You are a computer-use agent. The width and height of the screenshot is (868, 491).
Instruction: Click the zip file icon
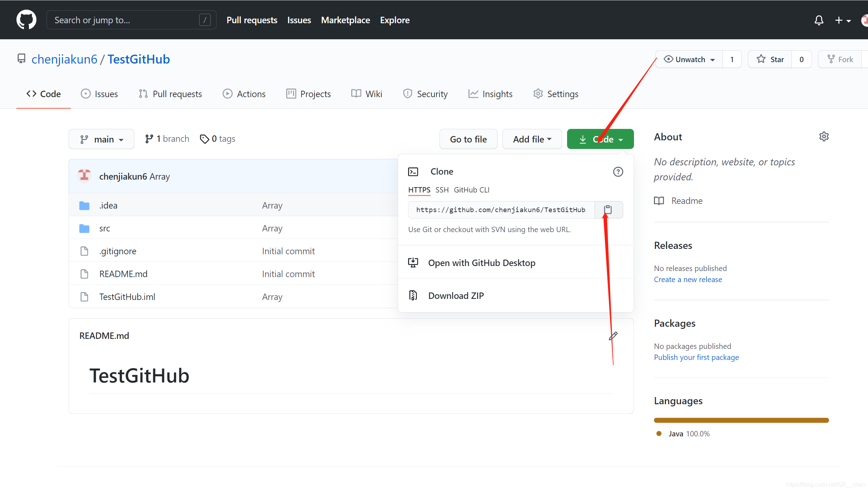pyautogui.click(x=413, y=295)
